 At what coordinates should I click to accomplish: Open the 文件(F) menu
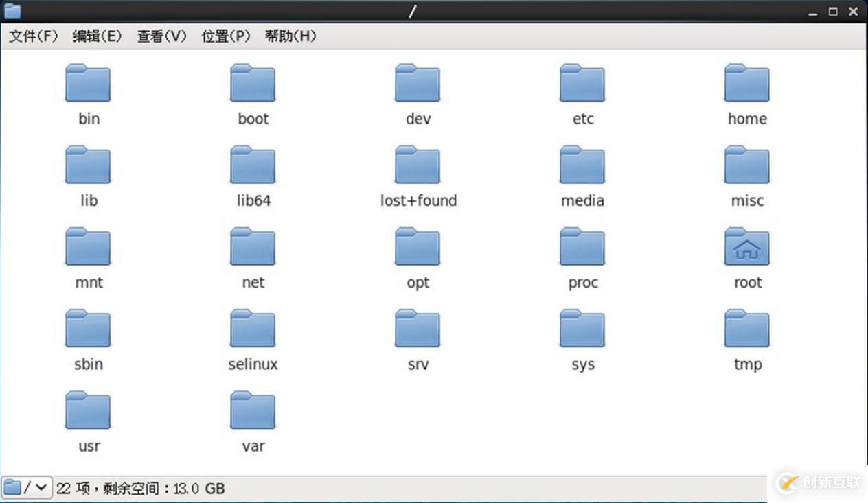(x=33, y=36)
